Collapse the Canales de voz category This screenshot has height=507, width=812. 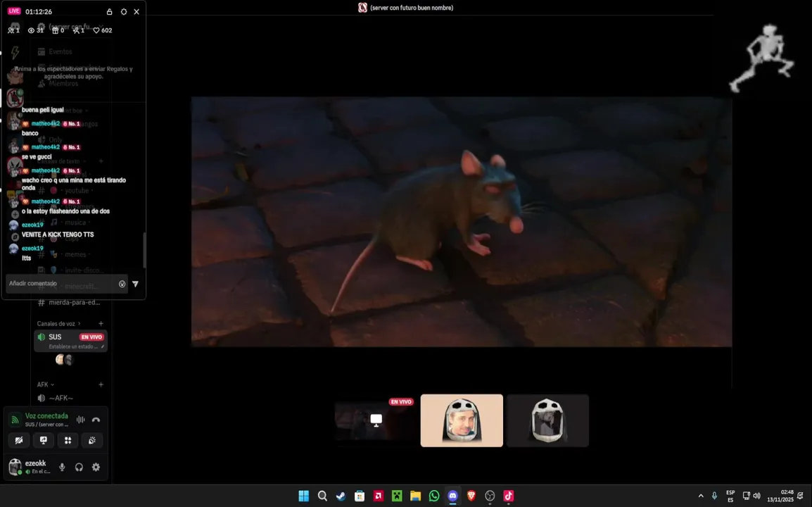58,323
